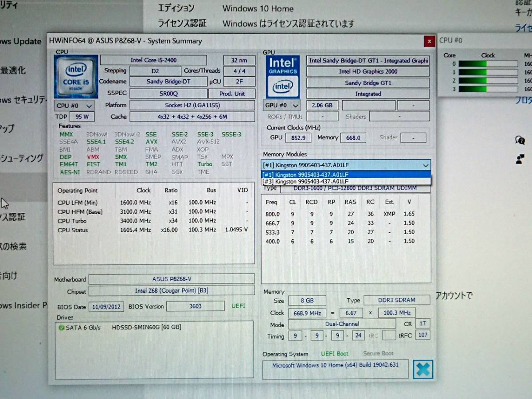The width and height of the screenshot is (532, 399).
Task: Click the Sandy Bridge-DT codename field
Action: pos(168,82)
